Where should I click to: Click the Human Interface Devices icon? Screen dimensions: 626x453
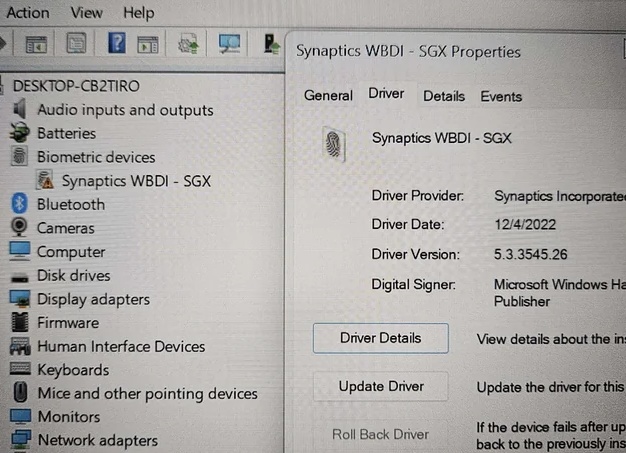[x=20, y=346]
